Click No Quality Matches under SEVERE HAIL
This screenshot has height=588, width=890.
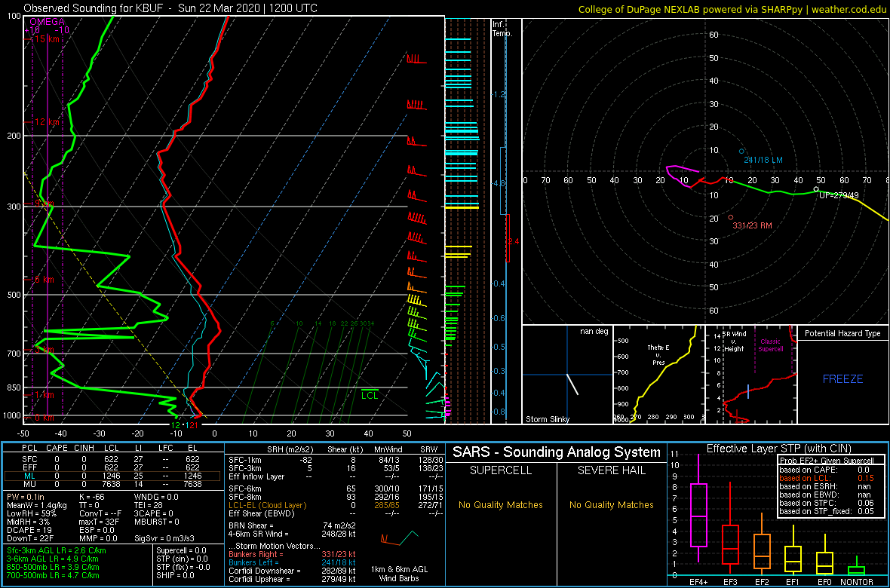[x=611, y=504]
